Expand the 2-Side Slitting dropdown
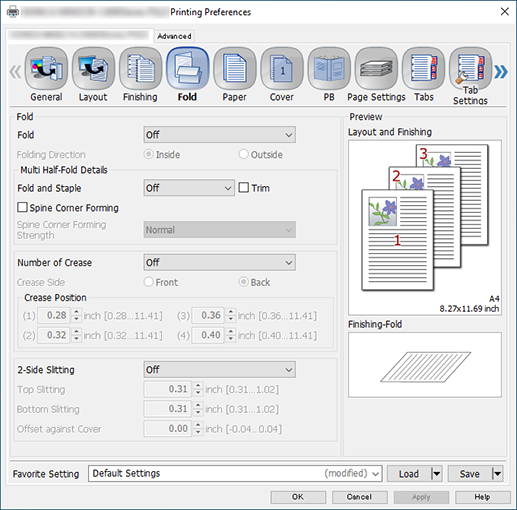Screen dimensions: 517x510 click(x=219, y=369)
